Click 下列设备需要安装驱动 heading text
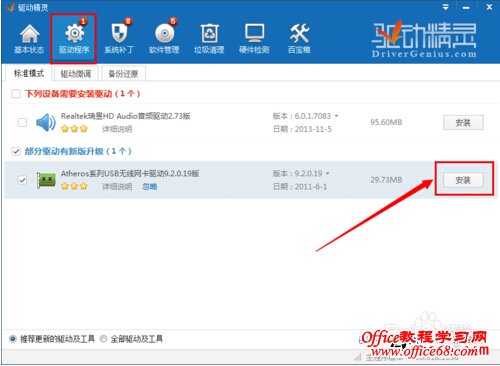The height and width of the screenshot is (366, 500). (x=82, y=94)
